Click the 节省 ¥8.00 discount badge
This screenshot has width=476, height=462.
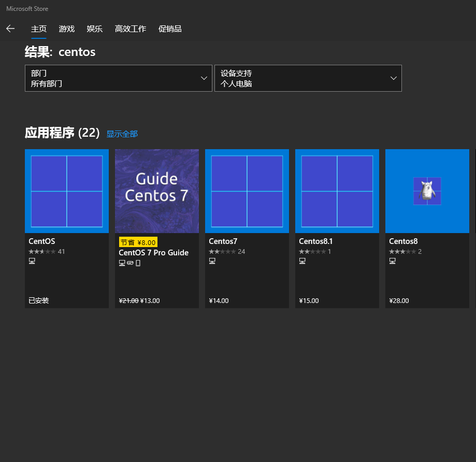point(138,242)
